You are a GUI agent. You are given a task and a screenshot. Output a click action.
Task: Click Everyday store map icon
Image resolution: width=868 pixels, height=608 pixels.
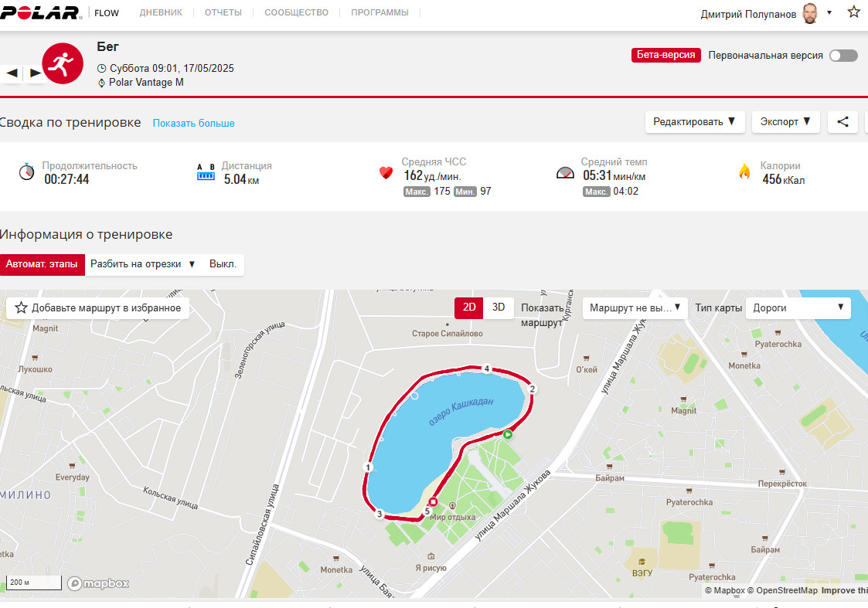pos(72,467)
